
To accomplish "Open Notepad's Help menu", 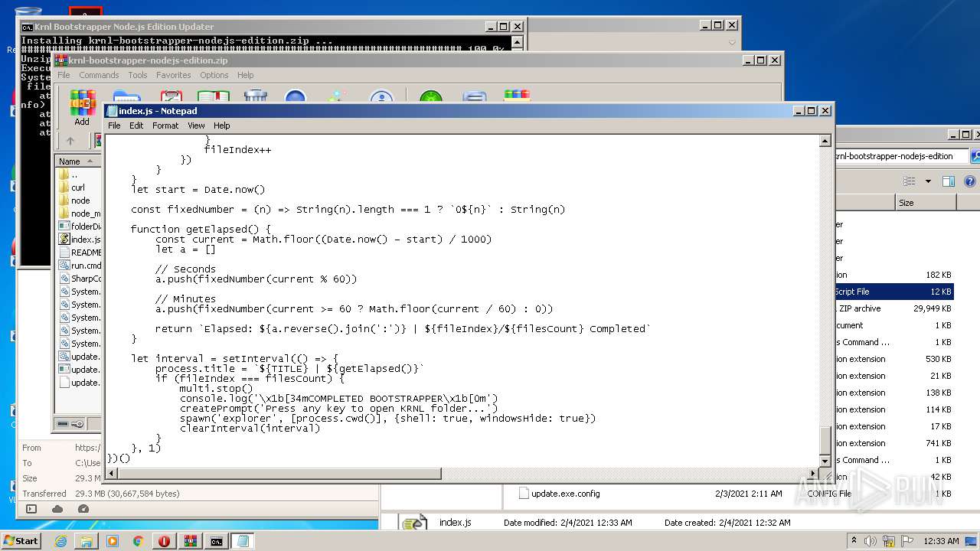I will pyautogui.click(x=221, y=126).
